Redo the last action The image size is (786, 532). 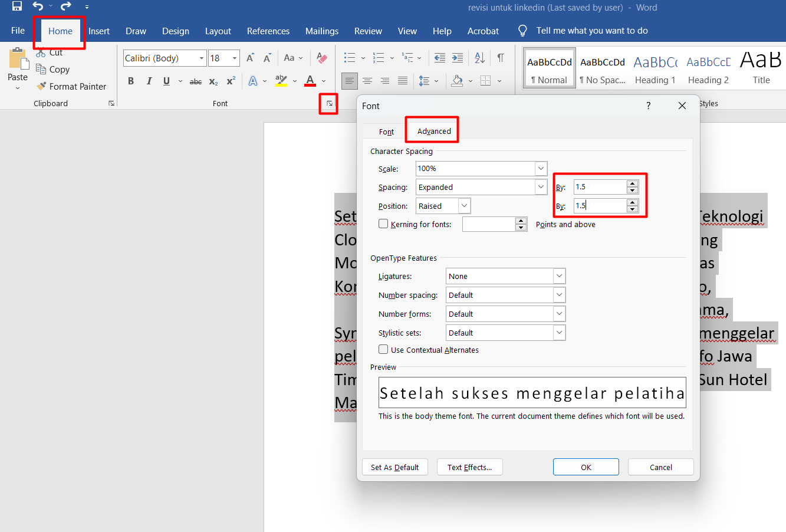(x=65, y=6)
